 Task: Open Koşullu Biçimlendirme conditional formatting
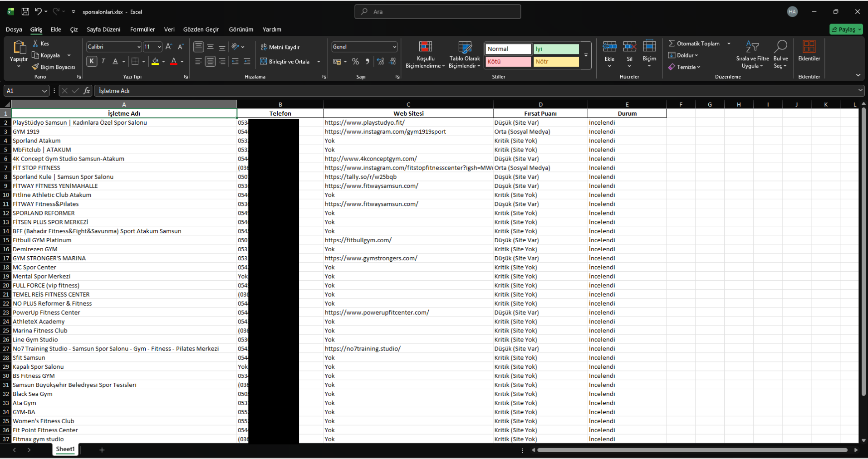pos(425,55)
